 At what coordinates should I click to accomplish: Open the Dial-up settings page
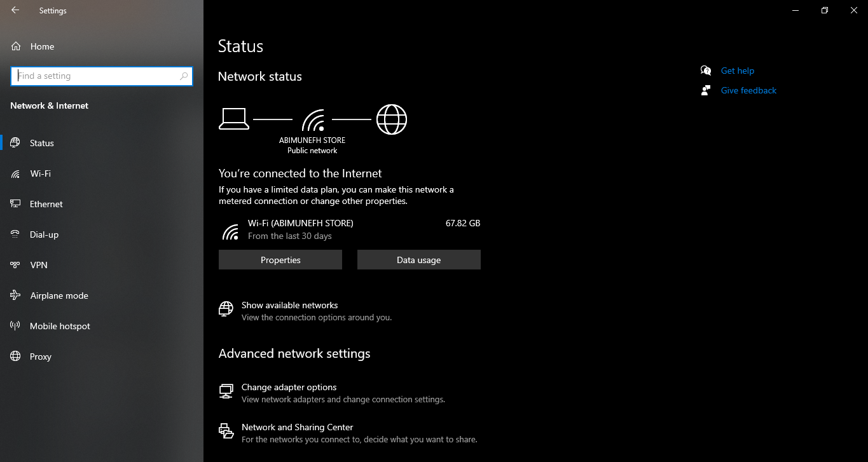pyautogui.click(x=102, y=234)
